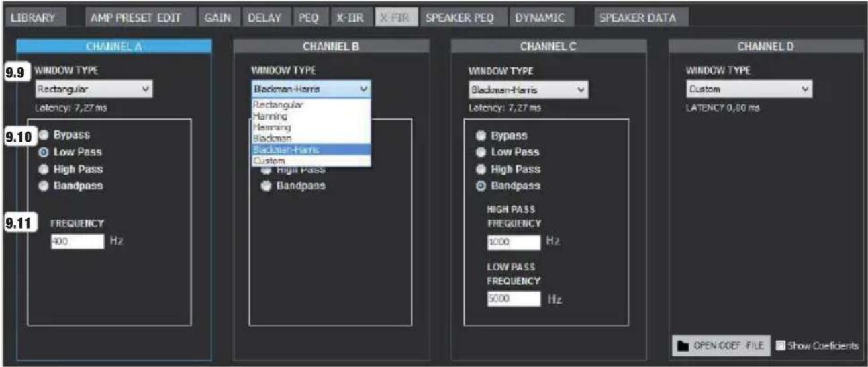This screenshot has height=367, width=868.
Task: Click Channel C low pass frequency field
Action: (514, 298)
